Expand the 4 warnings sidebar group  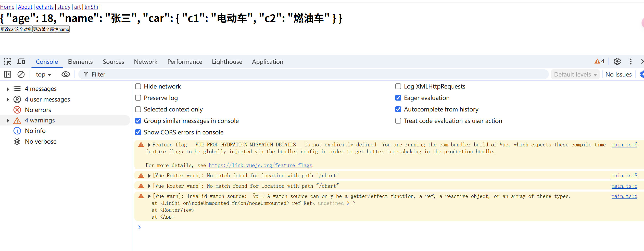(x=8, y=121)
